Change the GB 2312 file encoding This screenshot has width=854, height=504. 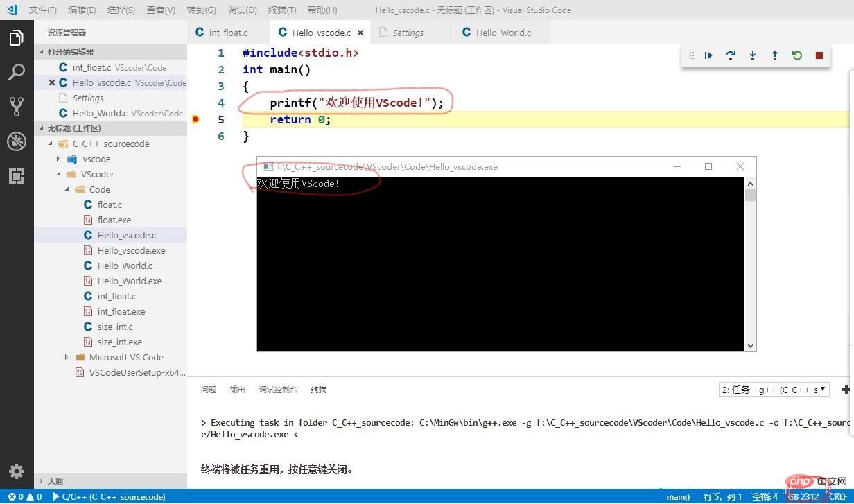[x=803, y=496]
